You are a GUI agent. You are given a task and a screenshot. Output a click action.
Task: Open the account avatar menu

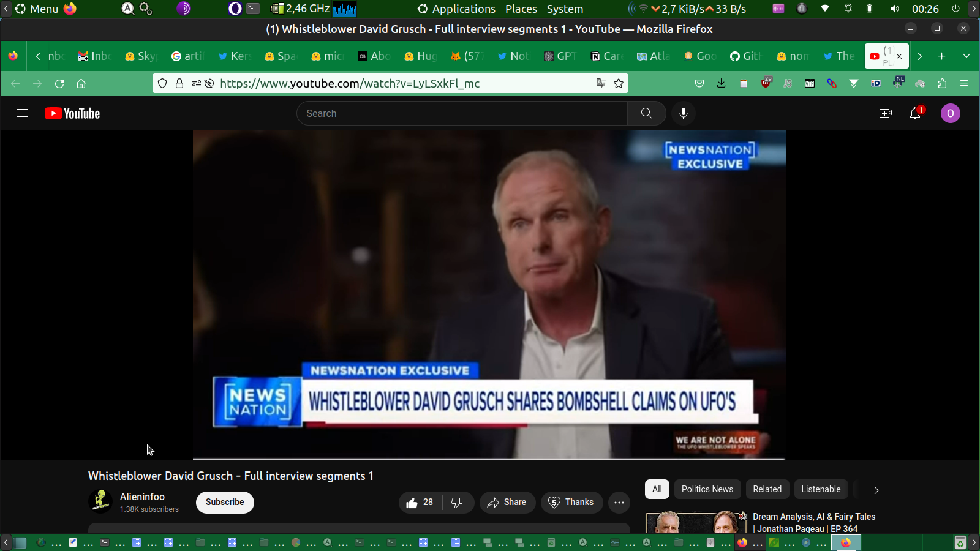(951, 113)
